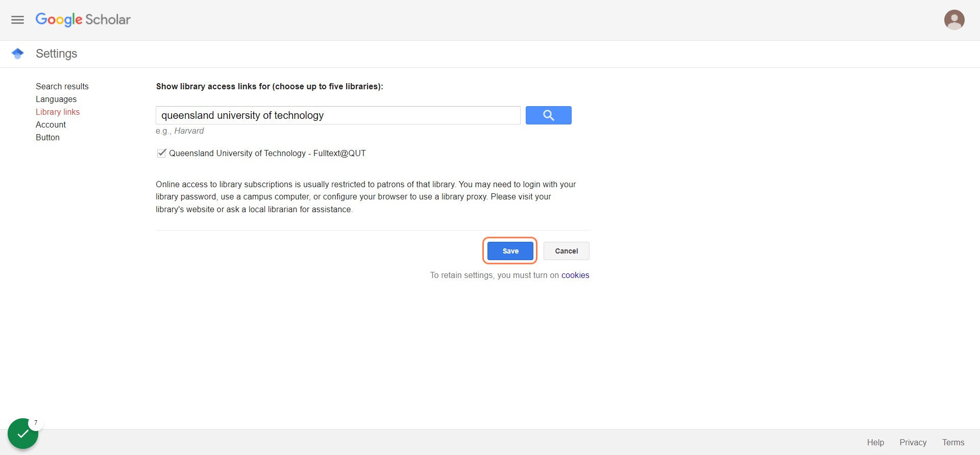This screenshot has height=455, width=980.
Task: Open Languages settings
Action: [x=56, y=99]
